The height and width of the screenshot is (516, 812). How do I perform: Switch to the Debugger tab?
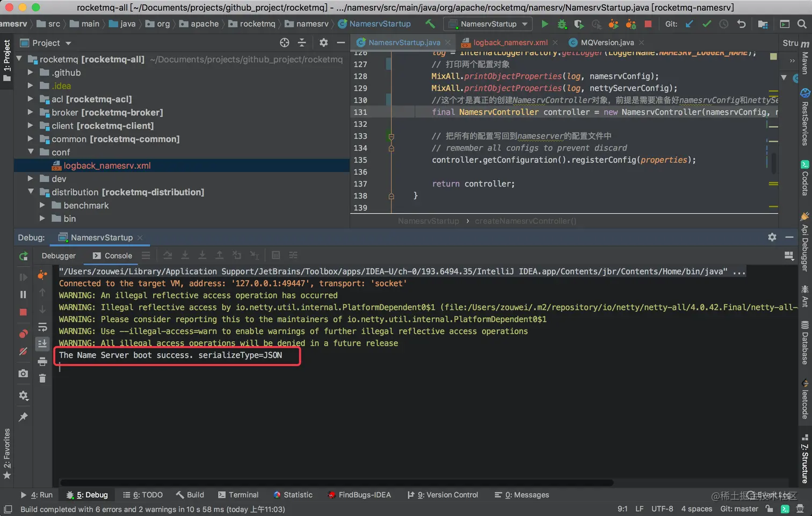59,256
